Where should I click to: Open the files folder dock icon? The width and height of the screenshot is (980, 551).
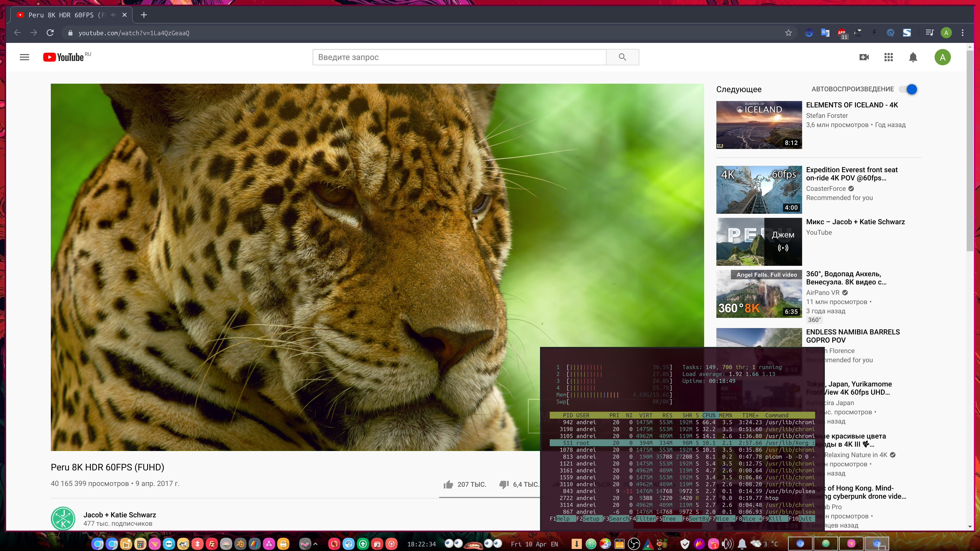(126, 544)
